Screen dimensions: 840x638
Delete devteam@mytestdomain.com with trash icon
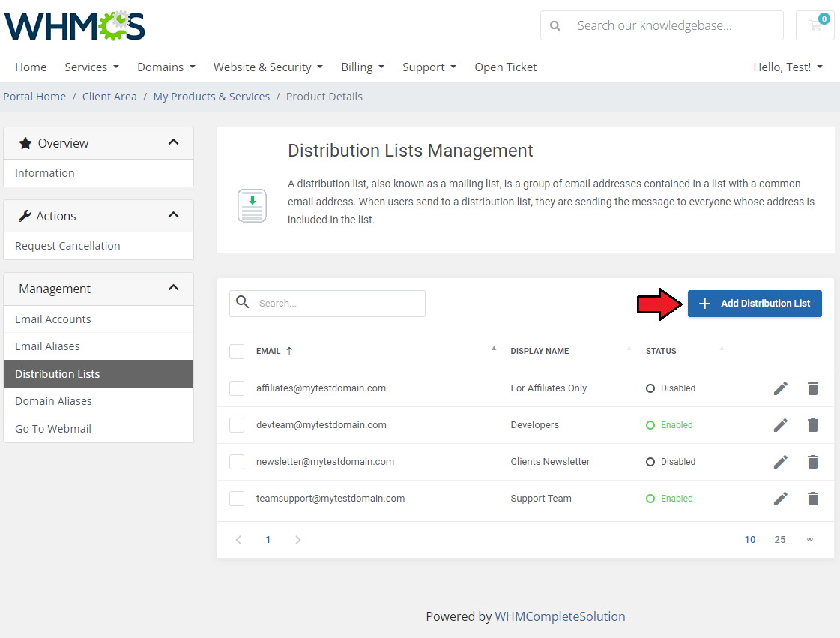click(813, 425)
